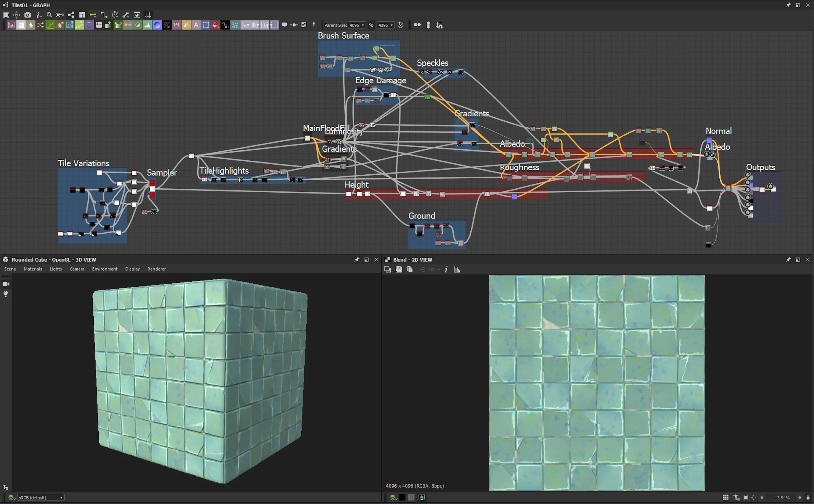Zoom out the 2D view (minus)
The width and height of the screenshot is (814, 504).
[x=762, y=497]
